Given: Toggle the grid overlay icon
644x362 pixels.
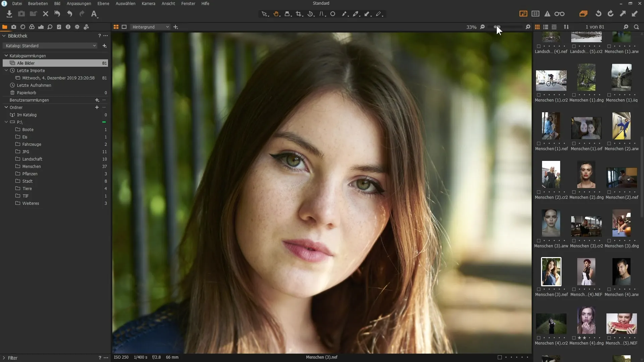Looking at the screenshot, I should 536,14.
